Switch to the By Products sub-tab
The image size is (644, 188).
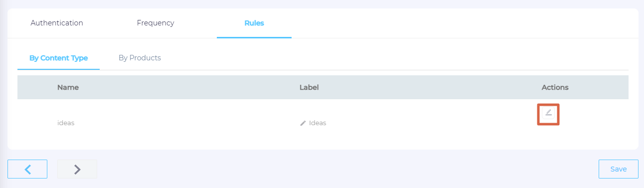click(x=140, y=58)
